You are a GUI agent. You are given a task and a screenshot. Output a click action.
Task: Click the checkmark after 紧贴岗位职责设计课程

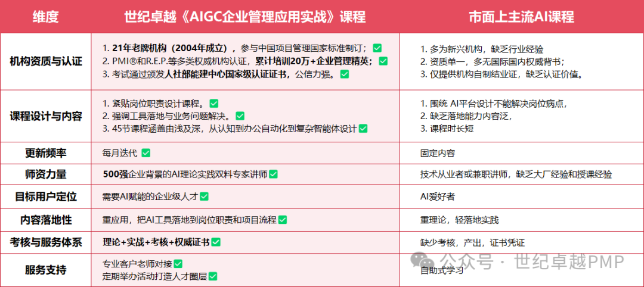coord(213,103)
